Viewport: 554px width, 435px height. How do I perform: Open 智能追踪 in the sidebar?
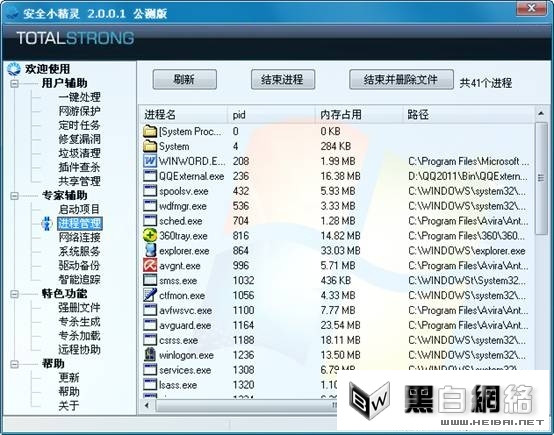click(x=79, y=280)
